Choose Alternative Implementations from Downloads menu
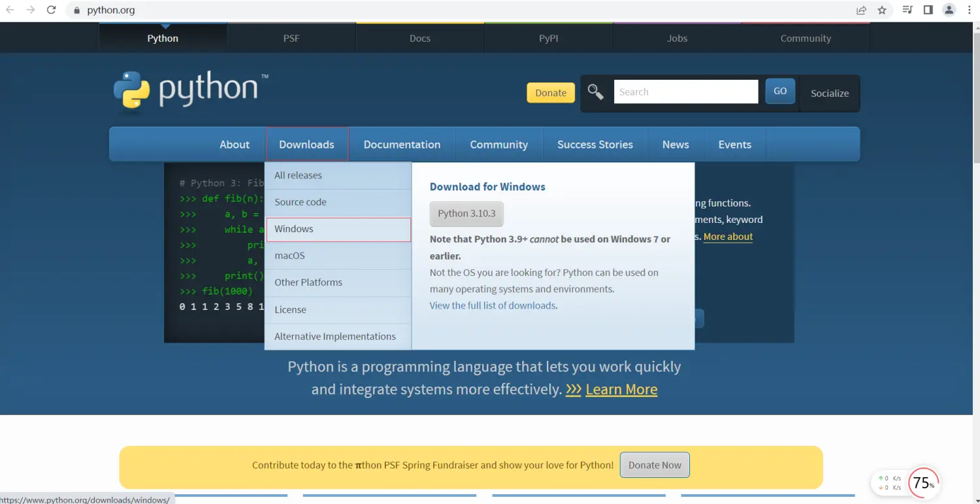This screenshot has height=504, width=980. tap(338, 337)
